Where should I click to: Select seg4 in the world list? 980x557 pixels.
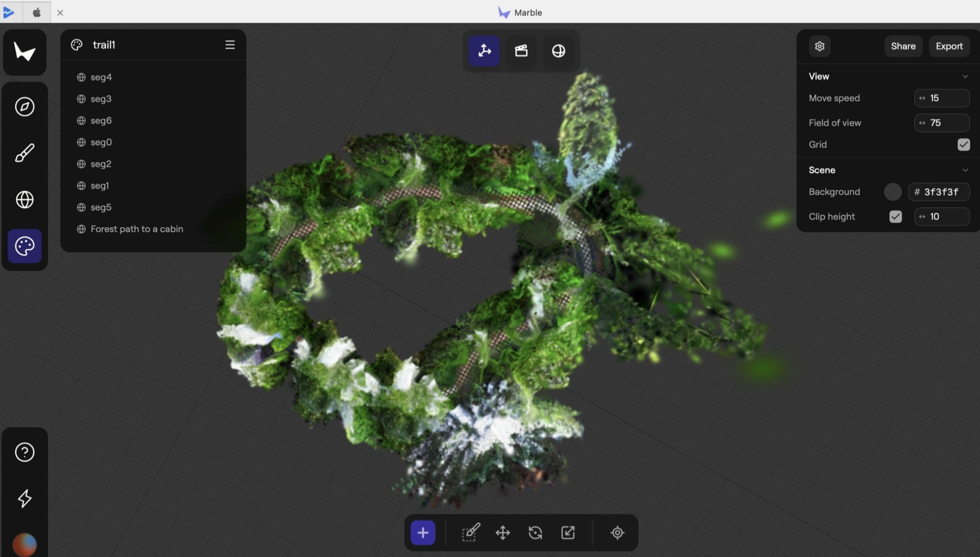pos(101,77)
